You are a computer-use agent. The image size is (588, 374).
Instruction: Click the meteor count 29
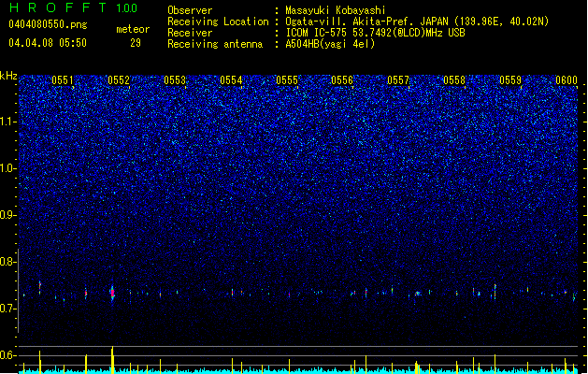tap(136, 43)
